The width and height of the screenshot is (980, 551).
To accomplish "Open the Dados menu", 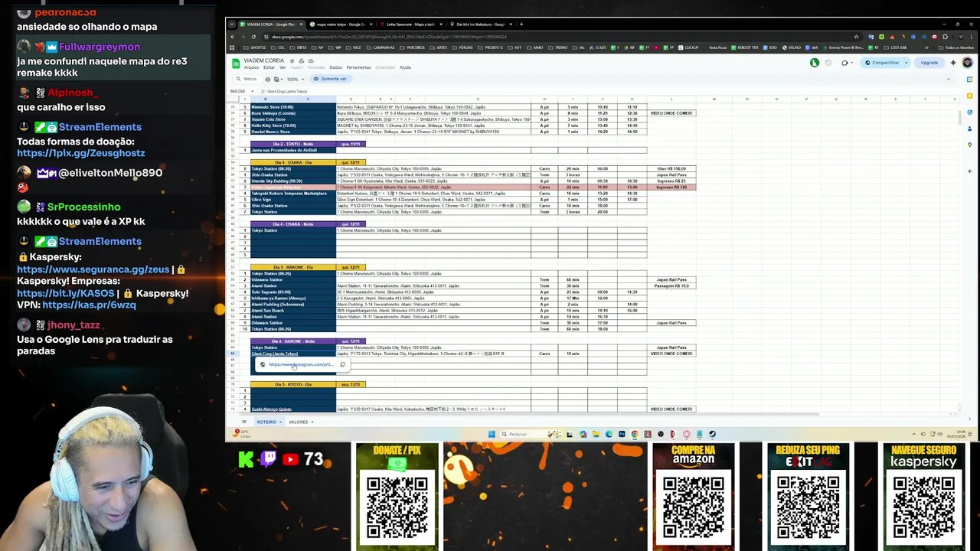I will point(335,67).
